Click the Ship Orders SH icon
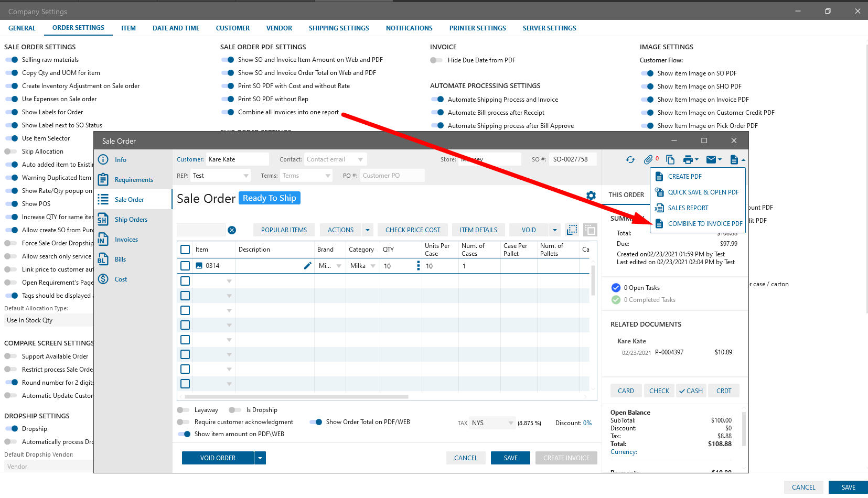This screenshot has width=868, height=498. click(x=103, y=220)
